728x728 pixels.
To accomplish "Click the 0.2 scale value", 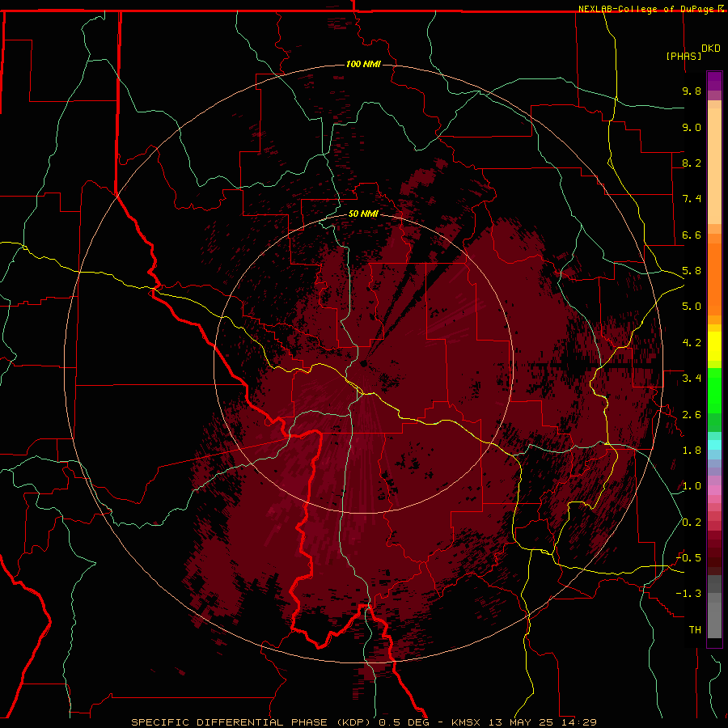I will 692,523.
